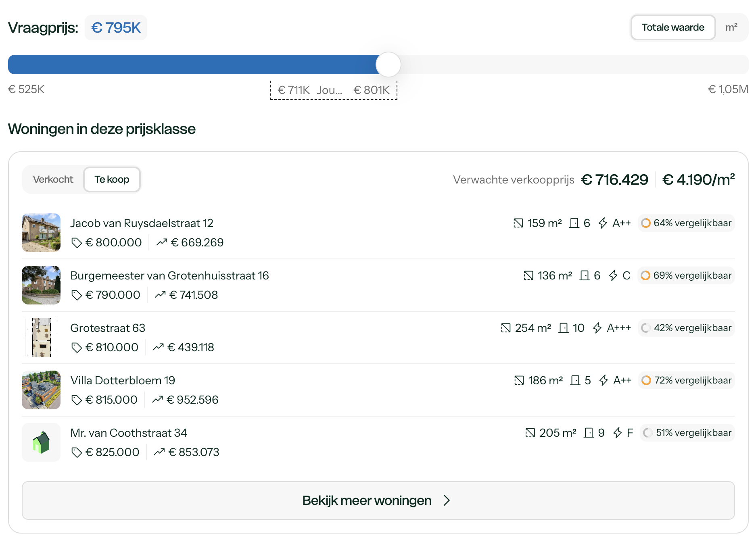Click the chevron in Bekijk meer woningen
Image resolution: width=756 pixels, height=542 pixels.
pyautogui.click(x=446, y=500)
